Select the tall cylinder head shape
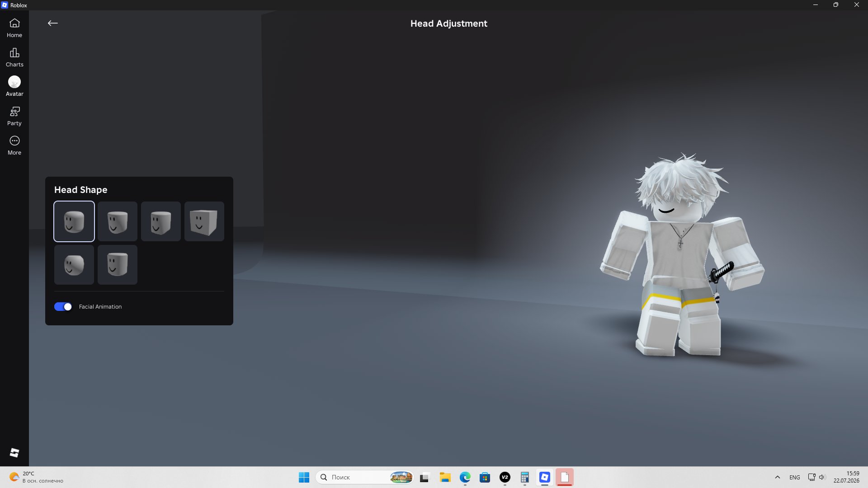The image size is (868, 488). pyautogui.click(x=118, y=265)
